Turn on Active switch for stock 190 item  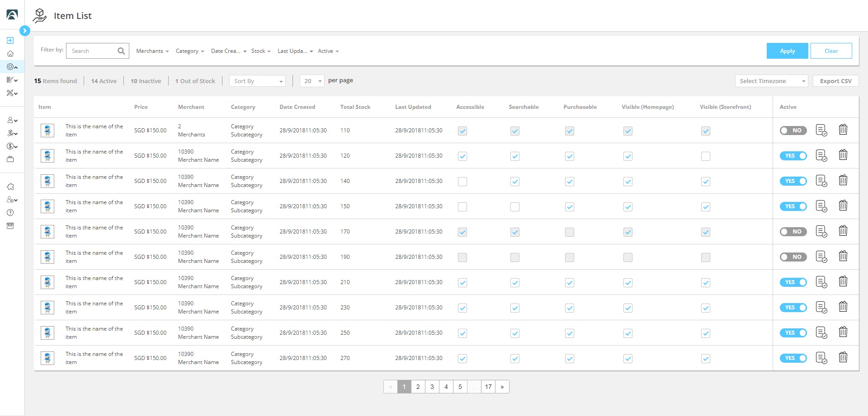pyautogui.click(x=793, y=257)
